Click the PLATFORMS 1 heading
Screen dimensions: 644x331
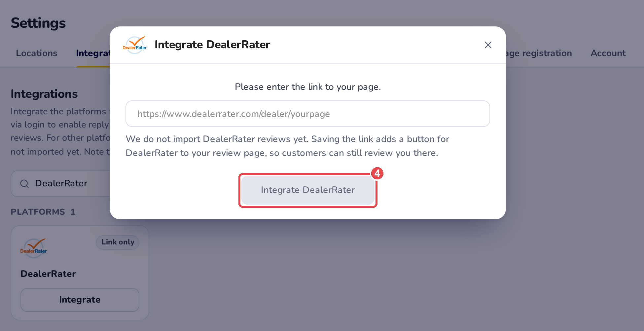coord(43,212)
